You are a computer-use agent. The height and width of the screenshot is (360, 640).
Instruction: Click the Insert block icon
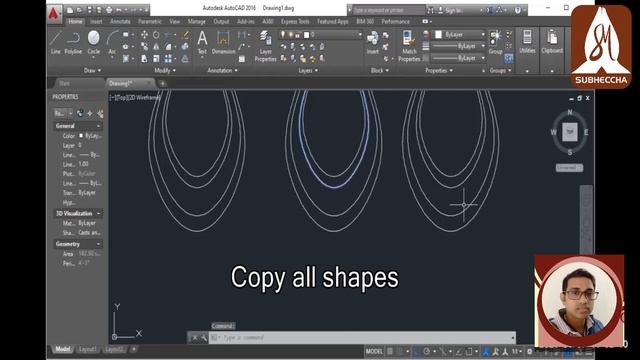[372, 42]
